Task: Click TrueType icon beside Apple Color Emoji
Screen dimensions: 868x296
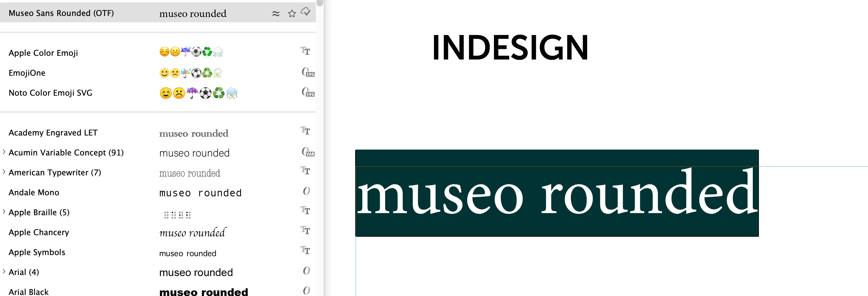Action: (x=305, y=51)
